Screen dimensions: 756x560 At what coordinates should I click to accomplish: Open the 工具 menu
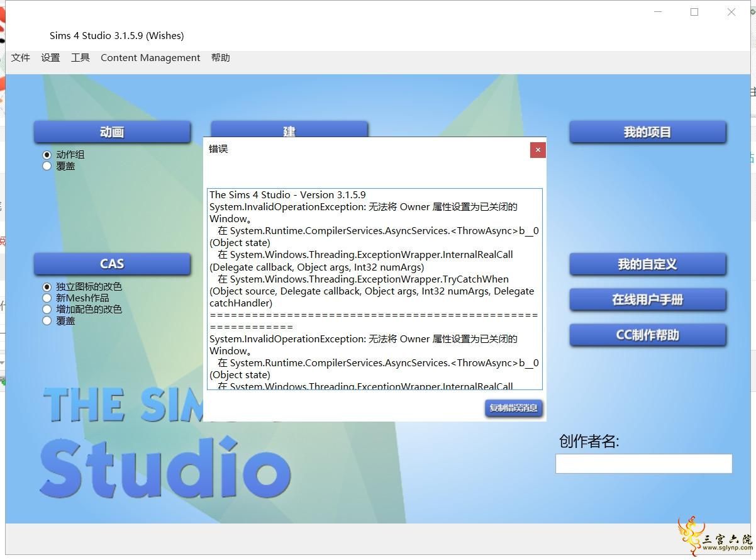click(x=81, y=58)
